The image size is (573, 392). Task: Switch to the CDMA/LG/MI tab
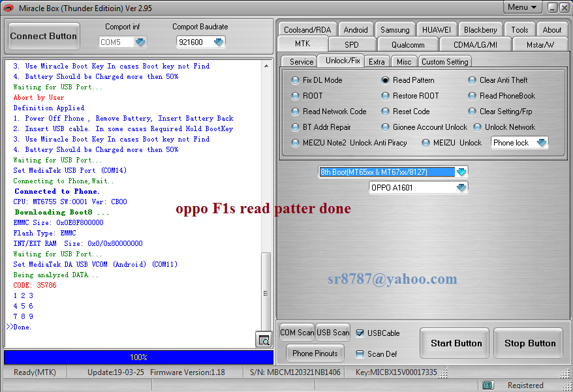click(475, 44)
